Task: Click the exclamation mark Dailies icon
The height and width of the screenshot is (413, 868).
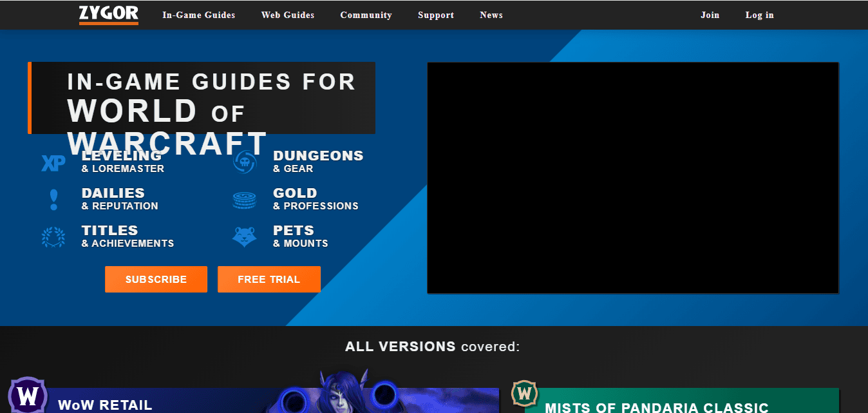Action: [53, 199]
